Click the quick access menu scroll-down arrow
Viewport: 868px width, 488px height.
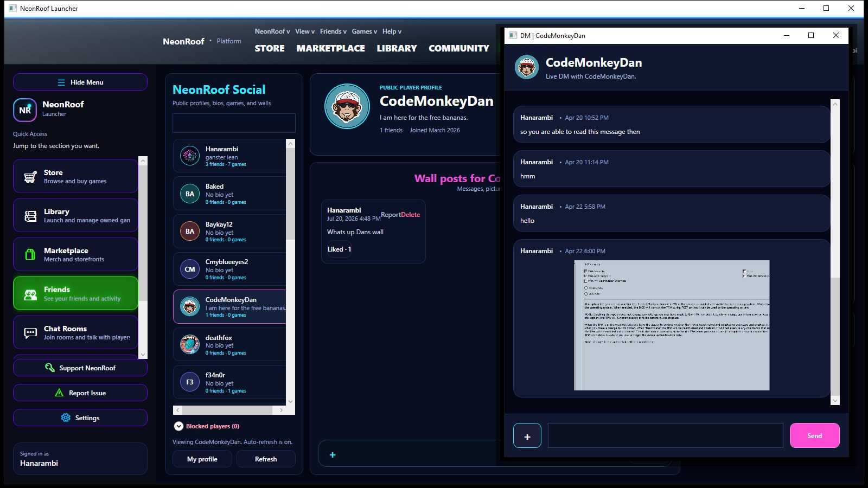(x=143, y=355)
